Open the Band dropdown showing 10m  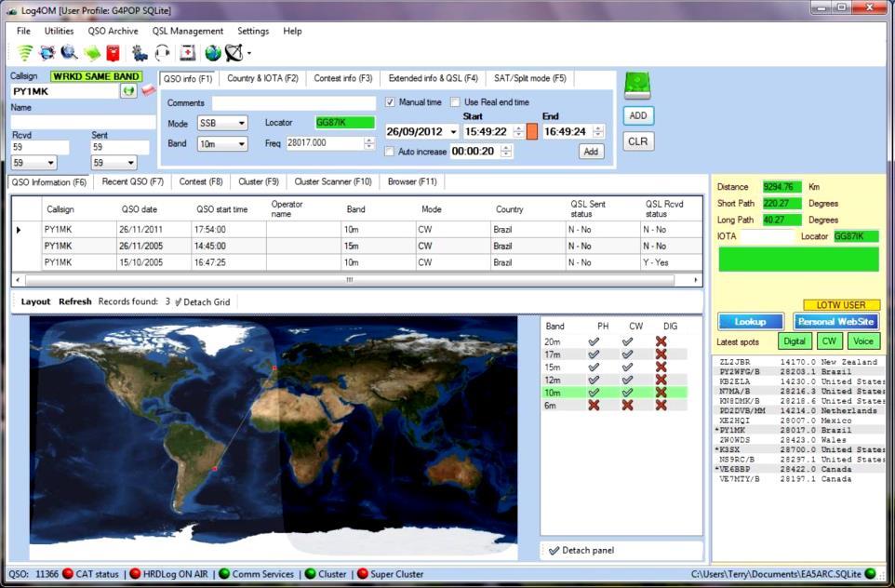coord(222,144)
